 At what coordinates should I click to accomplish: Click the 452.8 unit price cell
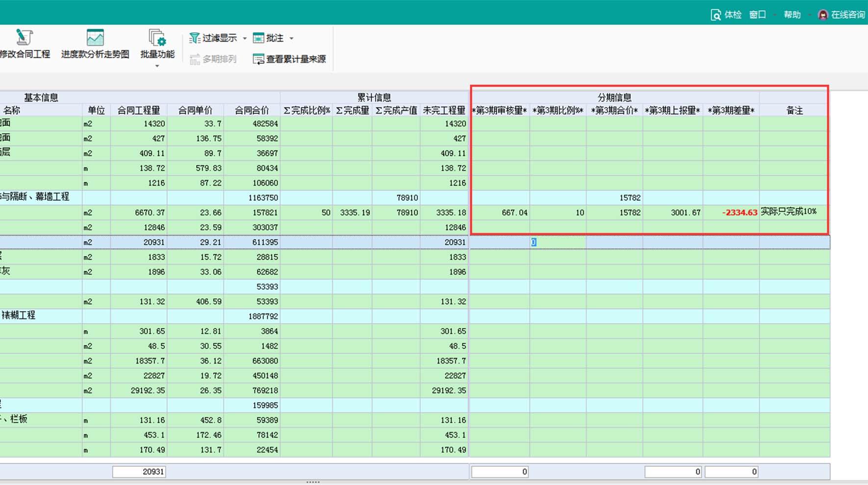point(195,420)
